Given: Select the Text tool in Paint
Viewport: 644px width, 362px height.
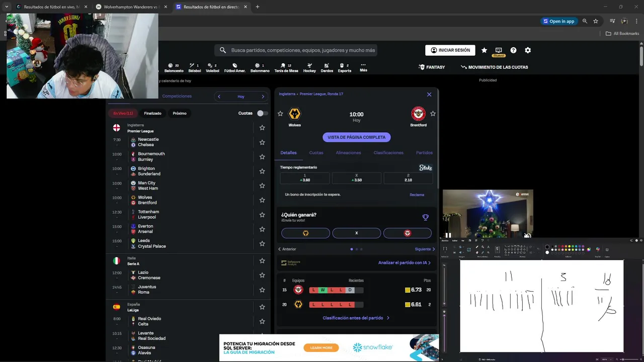Looking at the screenshot, I should click(489, 247).
